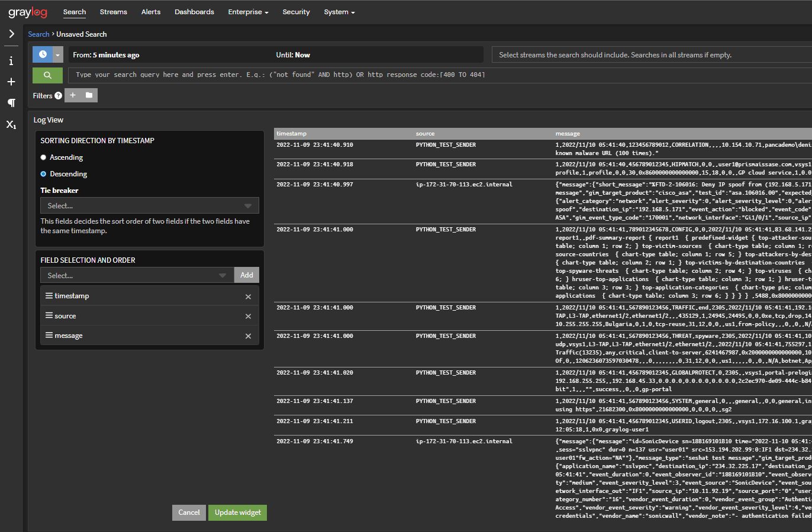Open the field selection dropdown

tap(137, 275)
